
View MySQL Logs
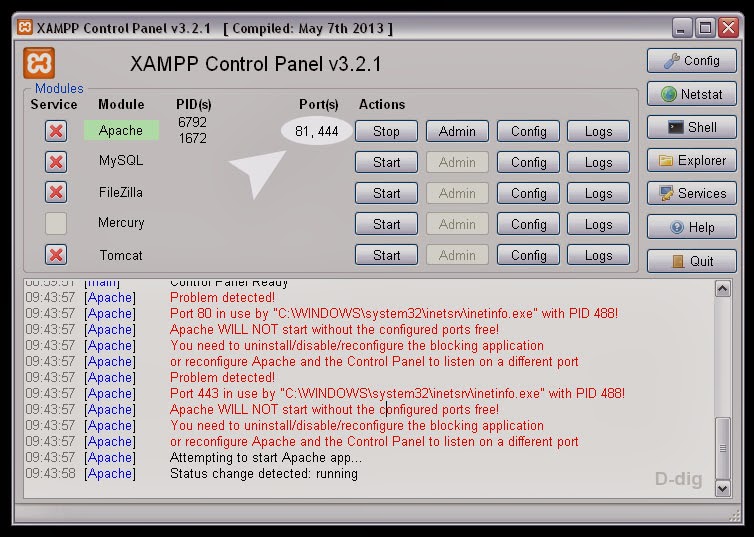pos(598,162)
